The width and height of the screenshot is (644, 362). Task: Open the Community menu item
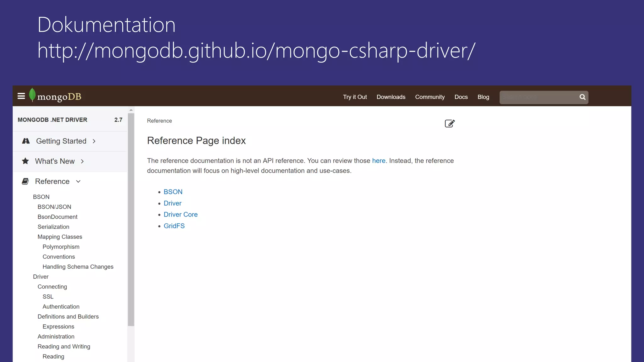[x=430, y=97]
